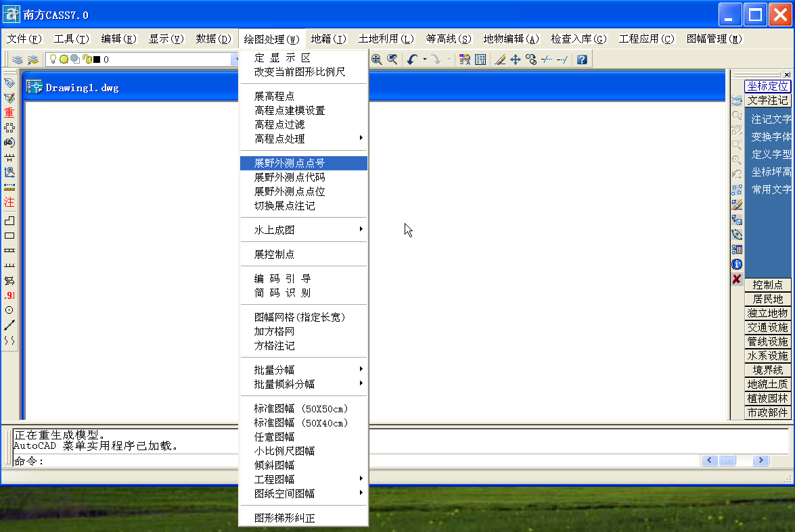
Task: Click the 控制点 category button
Action: pos(768,285)
